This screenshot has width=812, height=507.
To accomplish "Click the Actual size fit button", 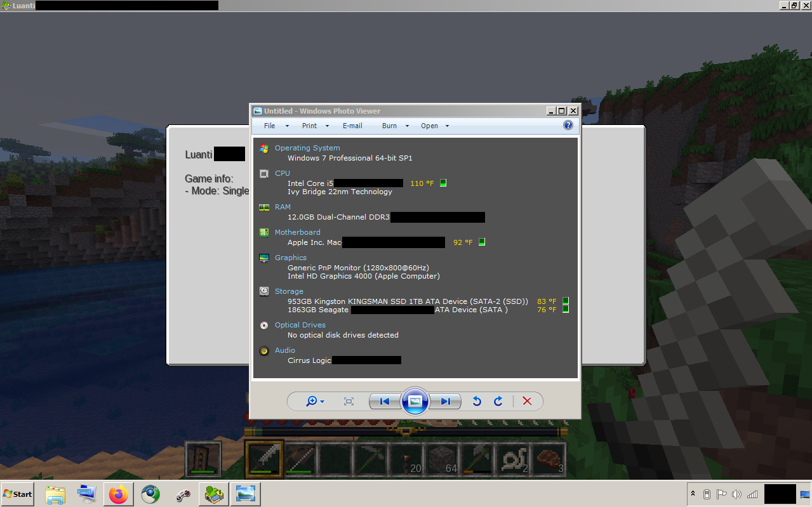I will click(349, 401).
